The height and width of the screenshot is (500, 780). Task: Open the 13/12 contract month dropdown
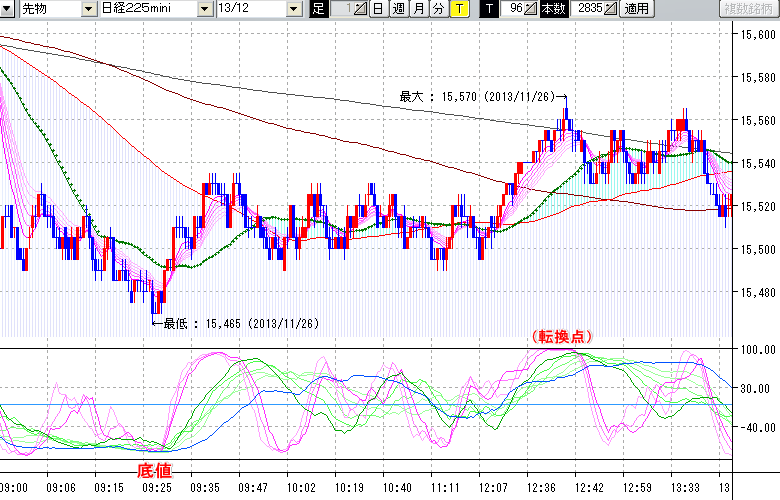click(x=293, y=9)
